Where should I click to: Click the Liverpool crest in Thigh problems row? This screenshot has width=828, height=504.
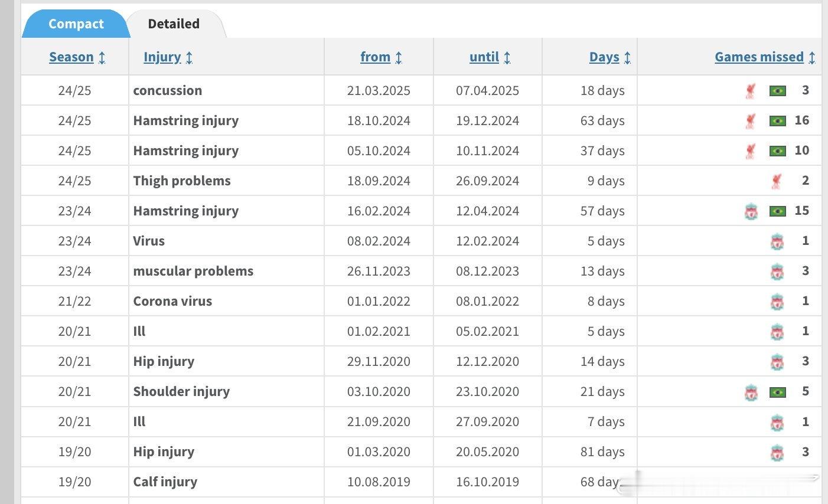click(777, 181)
